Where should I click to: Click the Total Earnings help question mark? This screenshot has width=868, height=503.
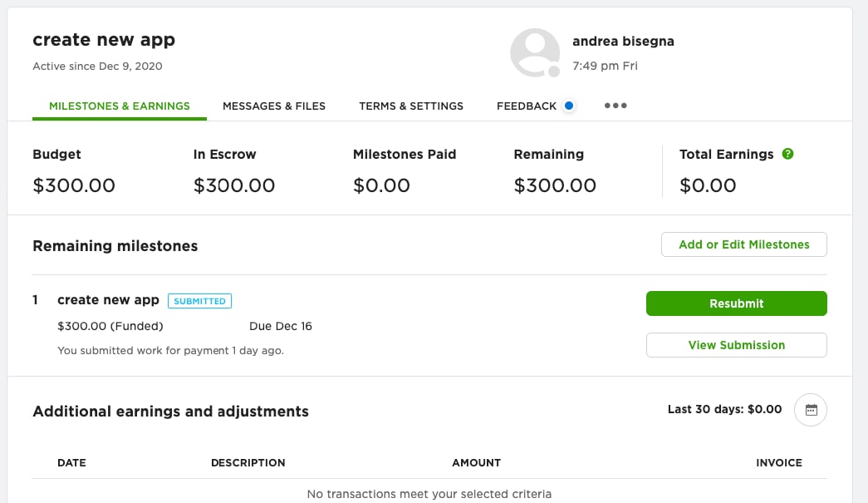point(787,154)
